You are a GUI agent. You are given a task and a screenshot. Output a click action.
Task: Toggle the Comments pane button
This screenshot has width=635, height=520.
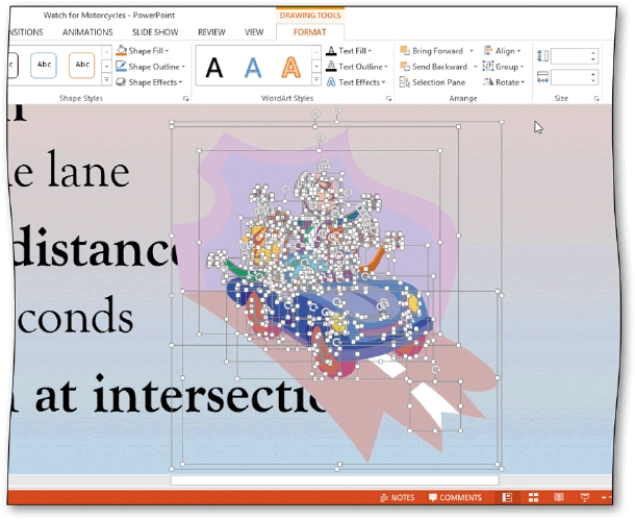point(456,497)
